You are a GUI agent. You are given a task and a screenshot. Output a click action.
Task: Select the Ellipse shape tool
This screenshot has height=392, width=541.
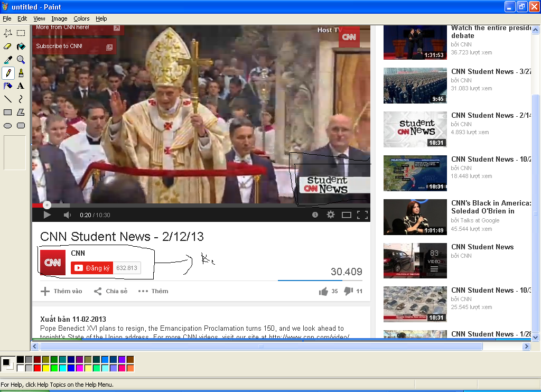coord(8,125)
